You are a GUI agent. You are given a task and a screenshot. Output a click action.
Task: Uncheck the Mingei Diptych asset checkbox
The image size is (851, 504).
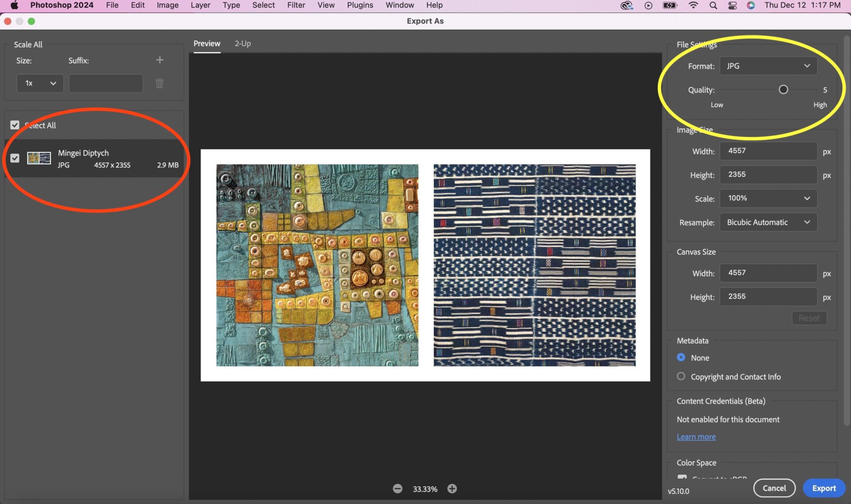tap(15, 158)
